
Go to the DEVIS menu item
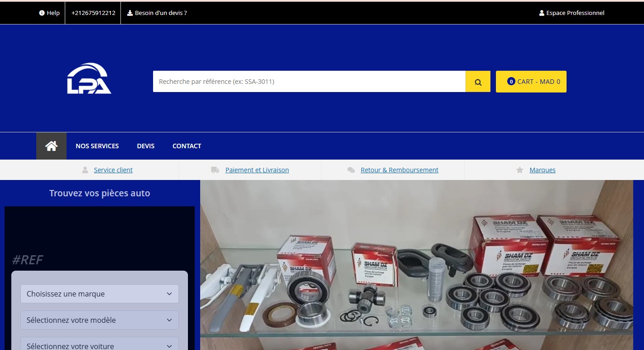[146, 146]
